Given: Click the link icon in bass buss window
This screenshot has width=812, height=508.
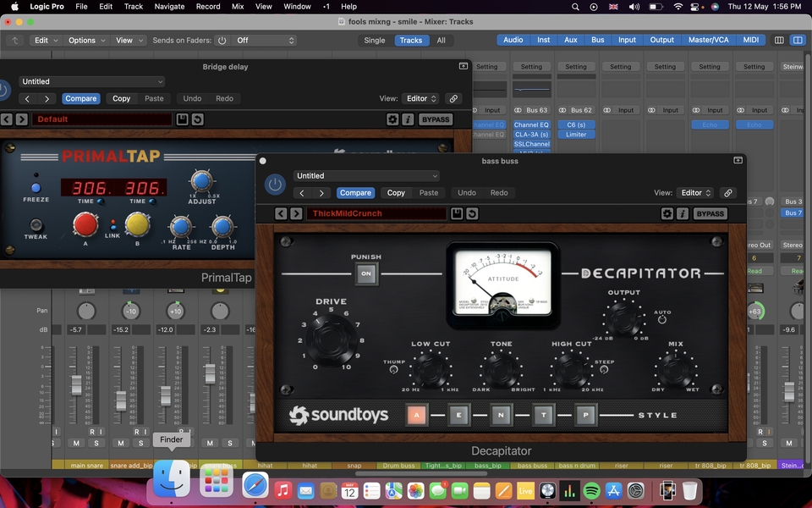Looking at the screenshot, I should 728,193.
